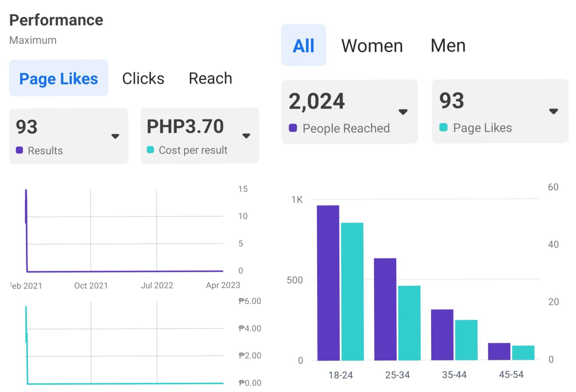This screenshot has width=576, height=392.
Task: Select the Reach performance tab
Action: [210, 78]
